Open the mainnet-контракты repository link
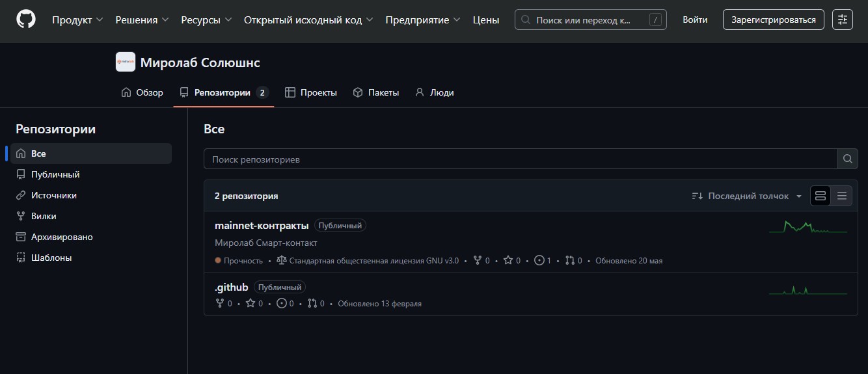 tap(262, 225)
